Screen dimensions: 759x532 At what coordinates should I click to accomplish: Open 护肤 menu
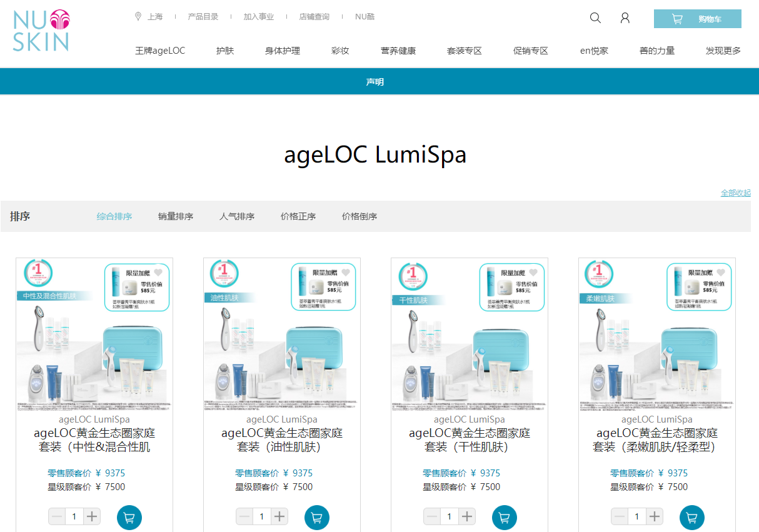coord(225,51)
